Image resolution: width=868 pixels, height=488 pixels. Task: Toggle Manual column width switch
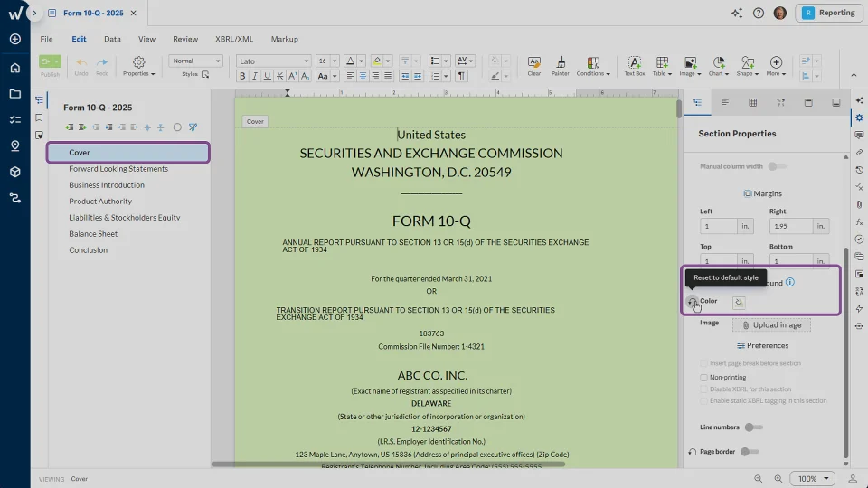pos(777,166)
